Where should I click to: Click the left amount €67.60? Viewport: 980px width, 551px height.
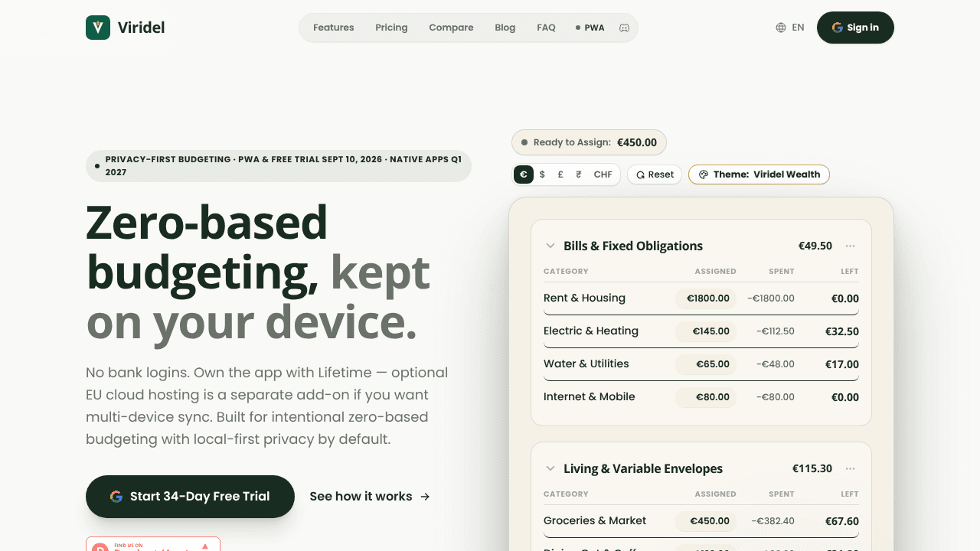[x=842, y=522]
